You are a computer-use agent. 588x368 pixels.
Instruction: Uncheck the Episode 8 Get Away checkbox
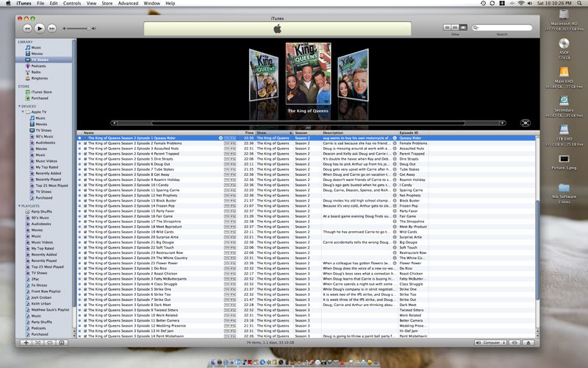85,174
